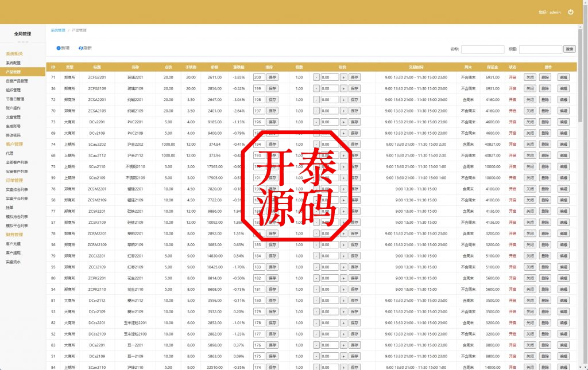Screen dimensions: 588x370
Task: Click the 搜索 search button
Action: point(569,49)
